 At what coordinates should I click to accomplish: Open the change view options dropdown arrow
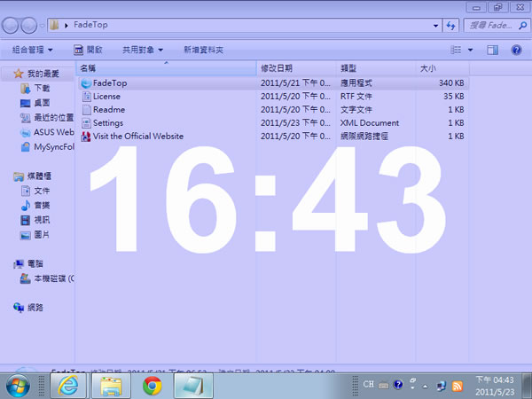click(470, 50)
